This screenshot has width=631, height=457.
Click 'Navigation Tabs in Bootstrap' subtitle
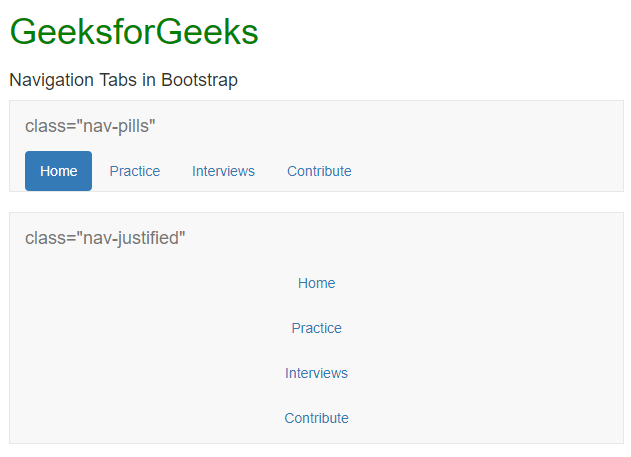[x=124, y=80]
